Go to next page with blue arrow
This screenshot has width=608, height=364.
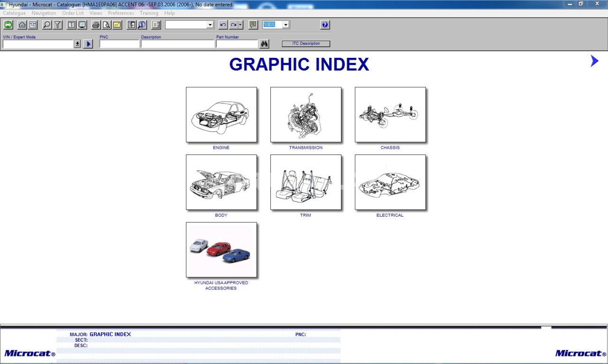tap(594, 61)
